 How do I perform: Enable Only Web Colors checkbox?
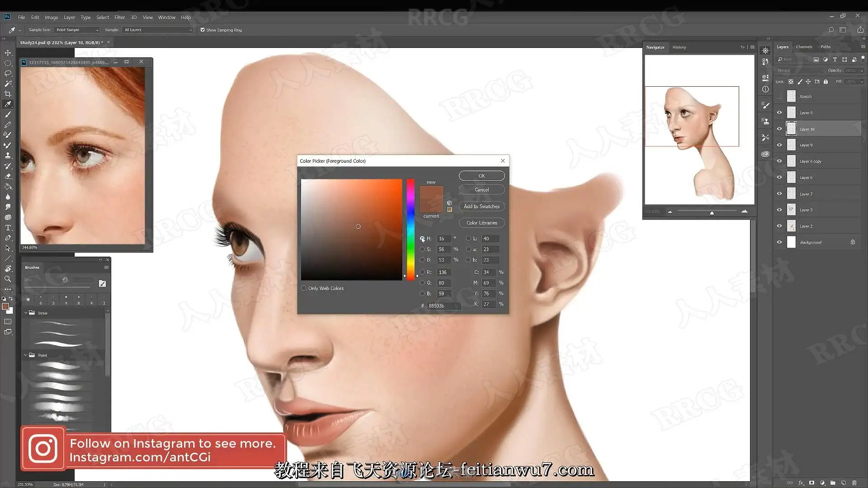304,288
